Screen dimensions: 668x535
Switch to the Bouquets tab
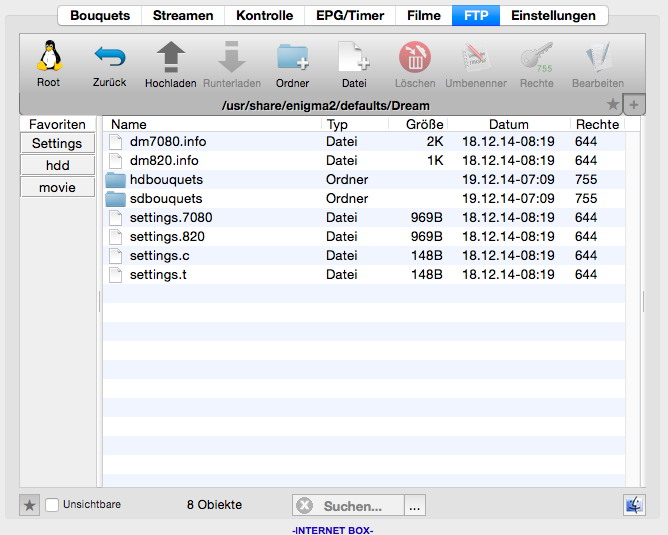coord(100,15)
